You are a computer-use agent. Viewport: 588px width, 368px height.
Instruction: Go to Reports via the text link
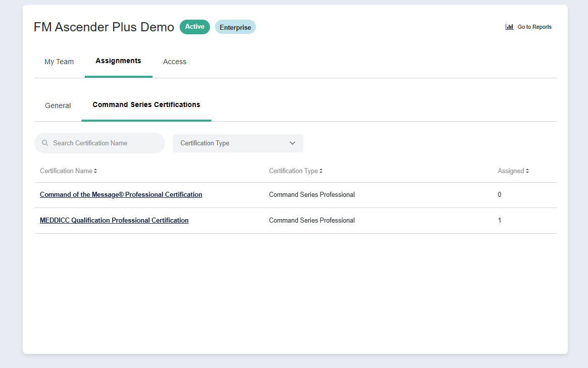coord(534,27)
